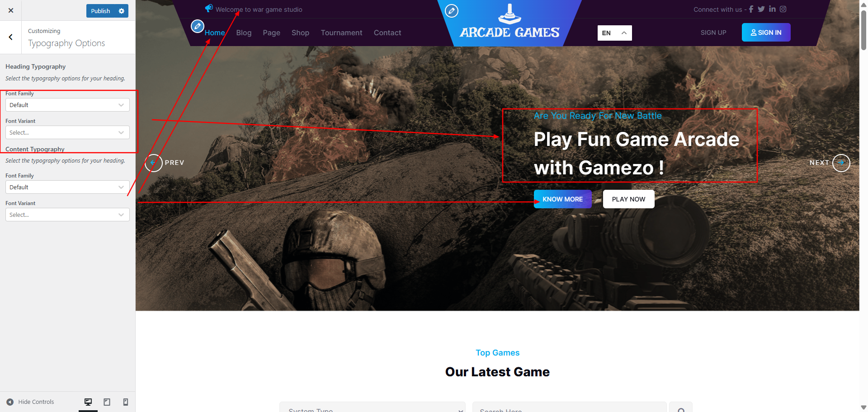
Task: Click the edit pencil icon beside the Arcade Games logo
Action: pos(452,11)
